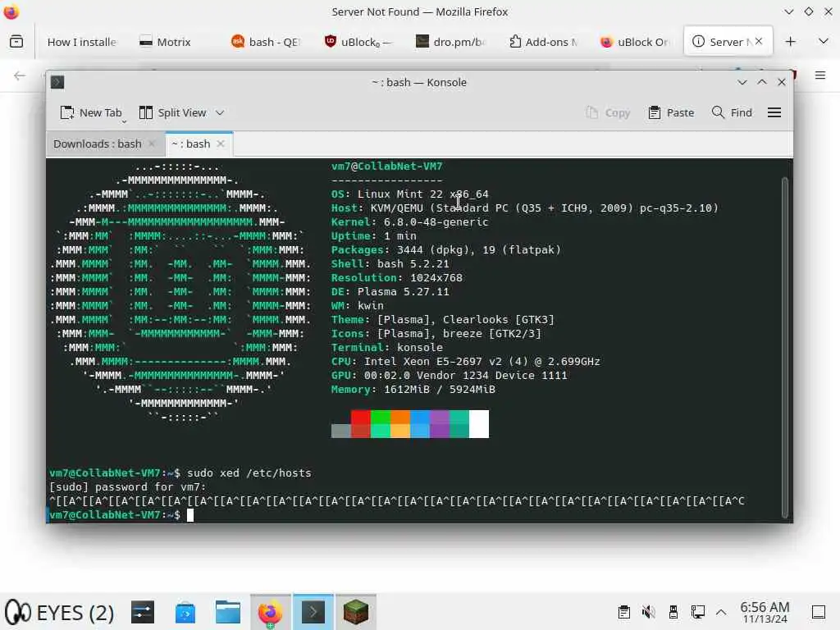Screen dimensions: 840x630
Task: Open System Settings from taskbar
Action: click(x=143, y=612)
